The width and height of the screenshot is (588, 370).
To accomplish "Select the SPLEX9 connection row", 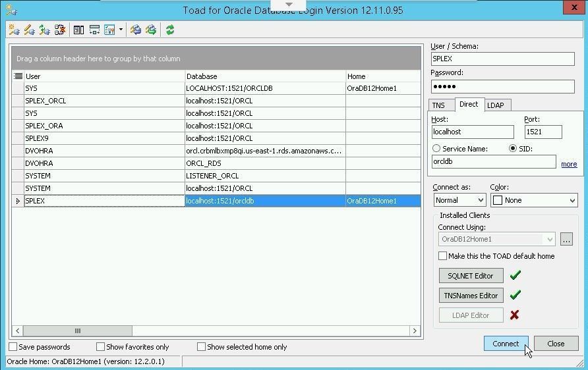I will tap(216, 138).
